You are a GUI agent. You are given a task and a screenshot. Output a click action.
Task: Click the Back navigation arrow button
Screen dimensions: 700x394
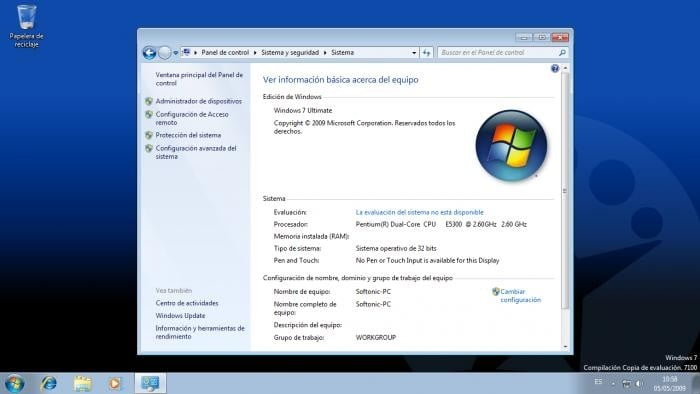pos(150,53)
